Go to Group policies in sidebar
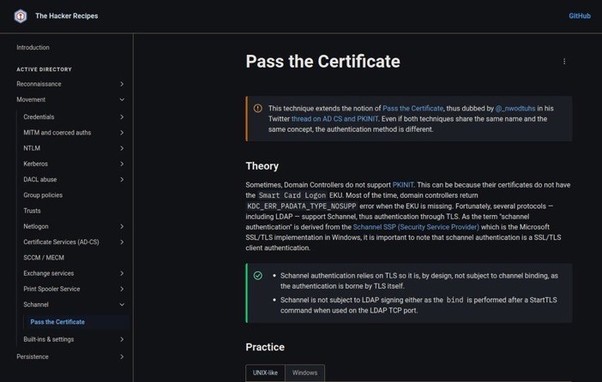 (43, 195)
